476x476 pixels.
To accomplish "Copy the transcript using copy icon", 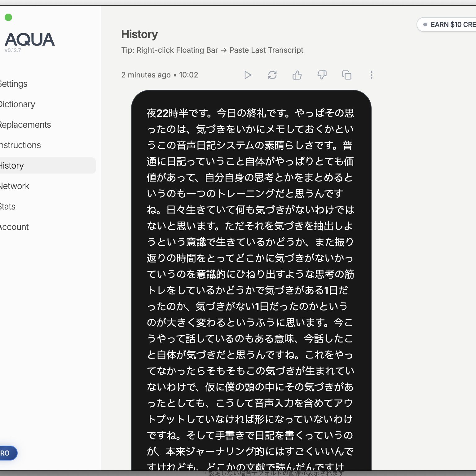I will [x=346, y=75].
